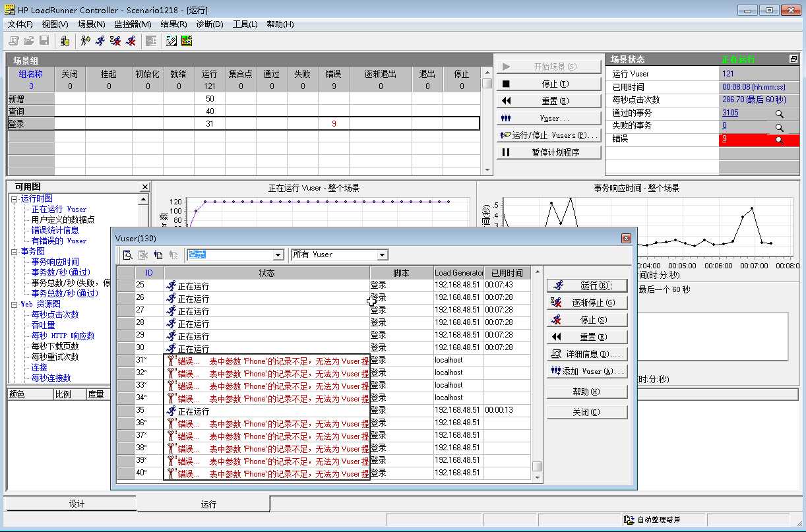The height and width of the screenshot is (532, 806).
Task: Click the 登录 group name cell
Action: (x=30, y=124)
